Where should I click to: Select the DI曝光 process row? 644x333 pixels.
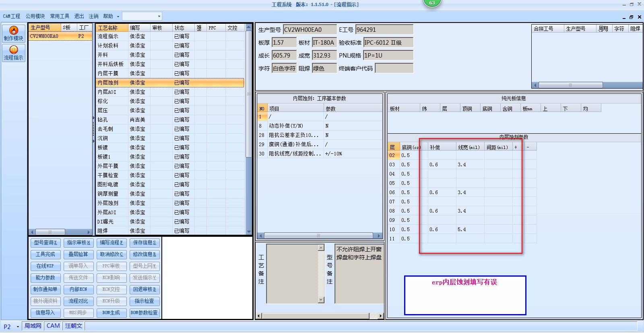(x=170, y=221)
